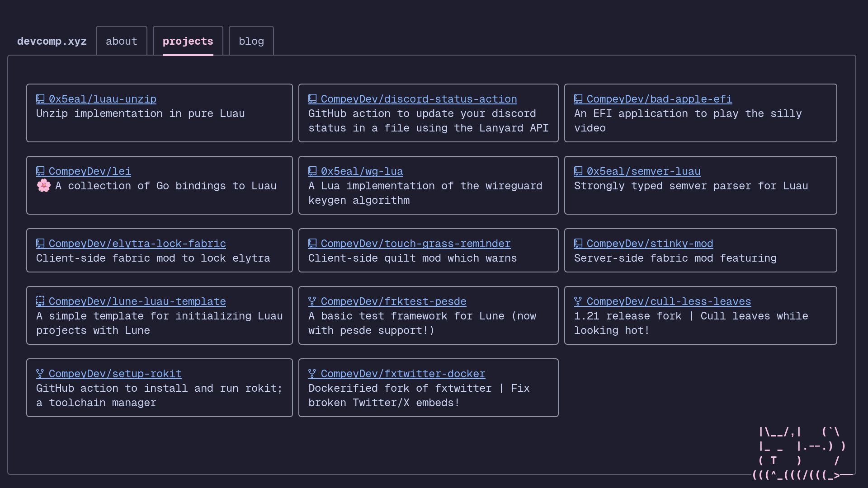868x488 pixels.
Task: Open the CompeyDev/cull-less-leaves link
Action: tap(669, 301)
